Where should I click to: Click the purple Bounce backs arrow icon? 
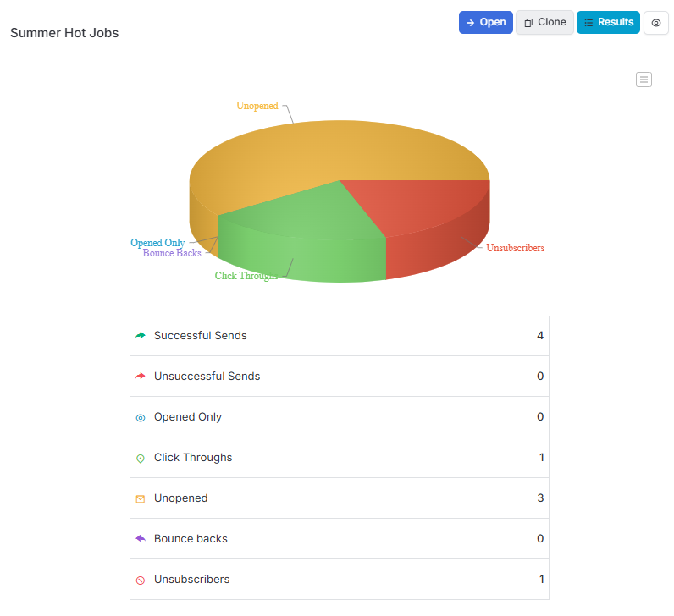[x=141, y=539]
